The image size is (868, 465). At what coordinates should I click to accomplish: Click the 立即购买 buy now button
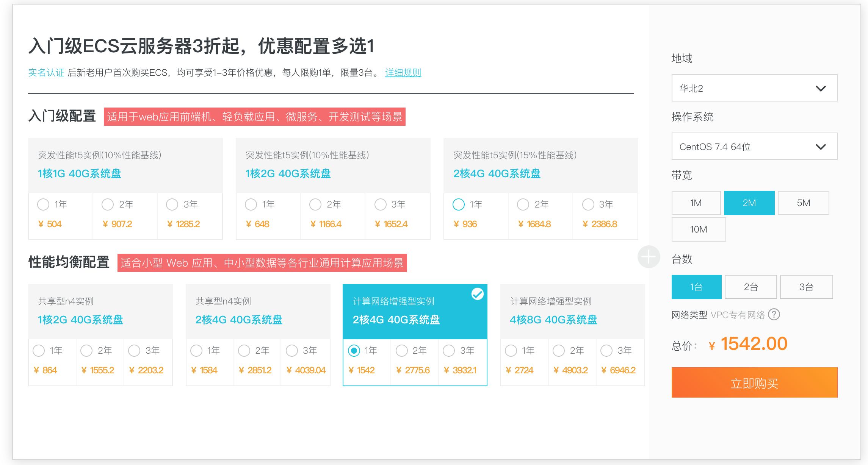click(754, 382)
